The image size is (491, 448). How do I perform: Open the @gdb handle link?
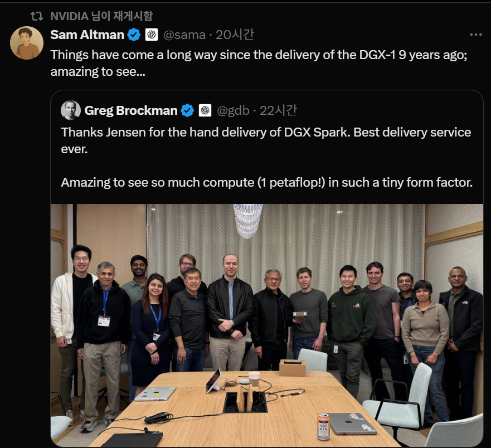pos(232,110)
